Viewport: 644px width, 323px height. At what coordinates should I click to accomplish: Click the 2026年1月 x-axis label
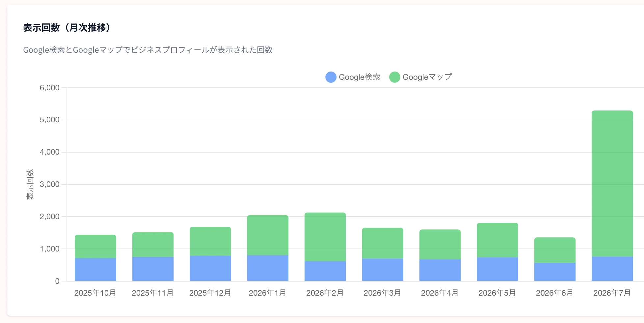point(268,293)
